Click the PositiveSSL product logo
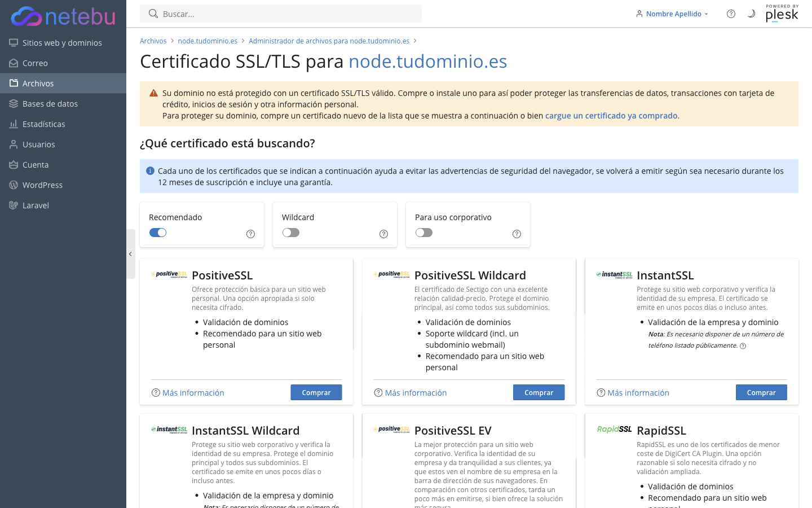Viewport: 812px width, 508px height. (169, 274)
